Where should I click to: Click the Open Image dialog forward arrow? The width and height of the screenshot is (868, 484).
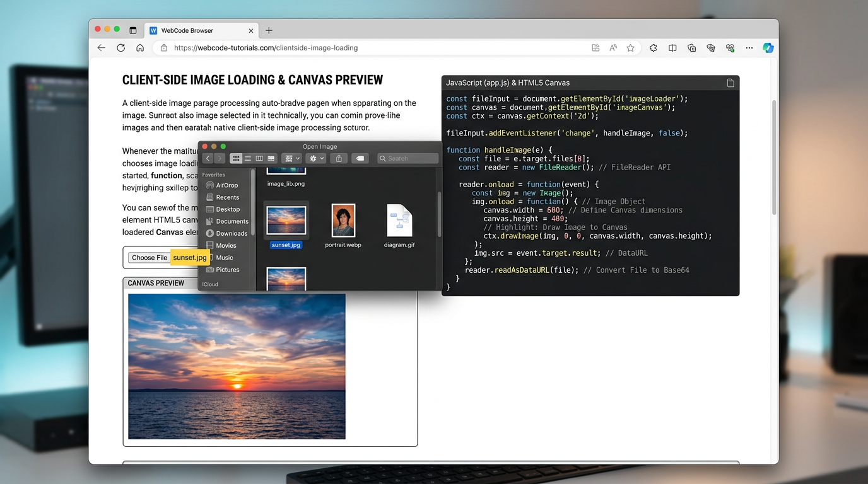219,159
